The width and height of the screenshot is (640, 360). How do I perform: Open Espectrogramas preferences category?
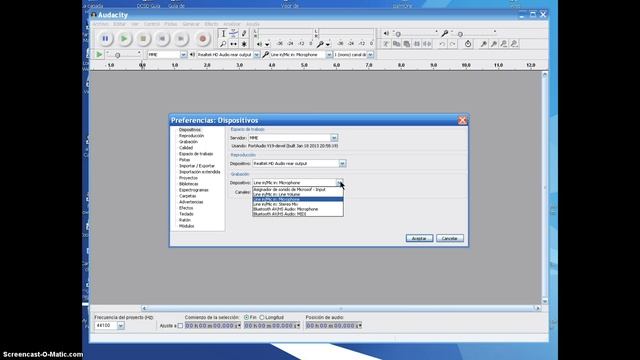(193, 190)
